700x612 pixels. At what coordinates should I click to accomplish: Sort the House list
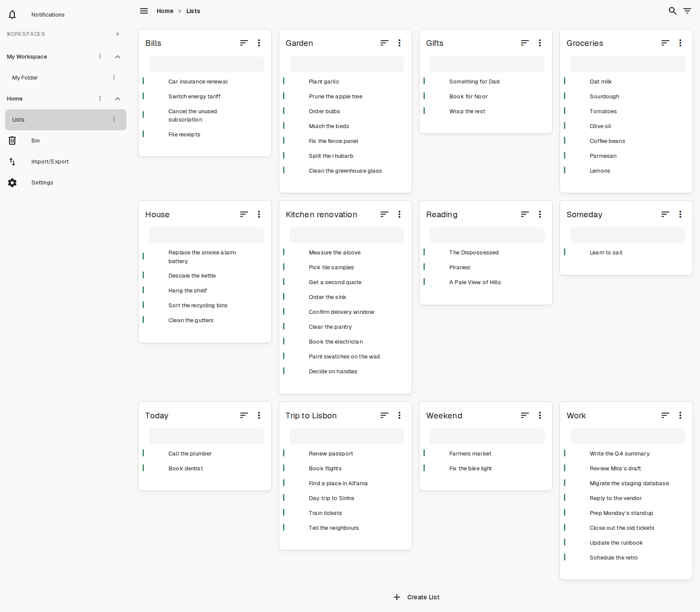point(244,214)
